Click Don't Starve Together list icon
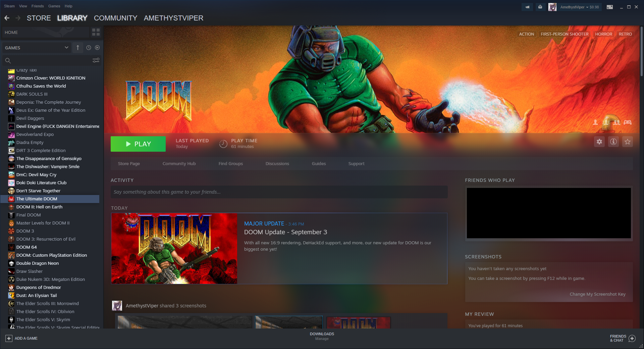This screenshot has height=349, width=644. pyautogui.click(x=11, y=191)
